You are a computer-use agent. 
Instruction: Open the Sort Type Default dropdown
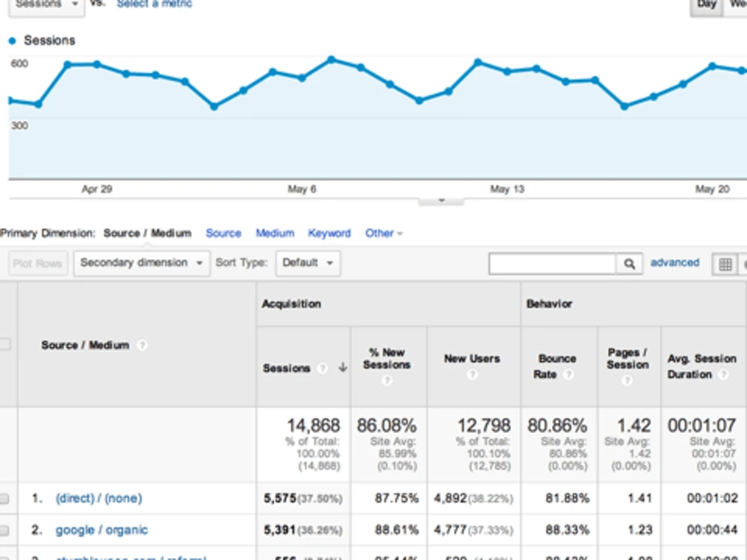[308, 264]
